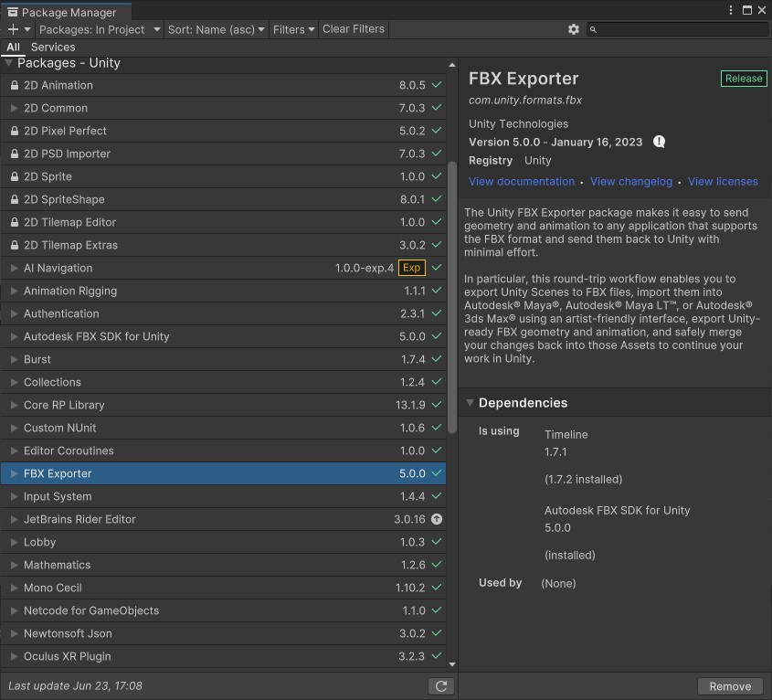Click the warning icon next to version date
The height and width of the screenshot is (700, 772).
[659, 142]
